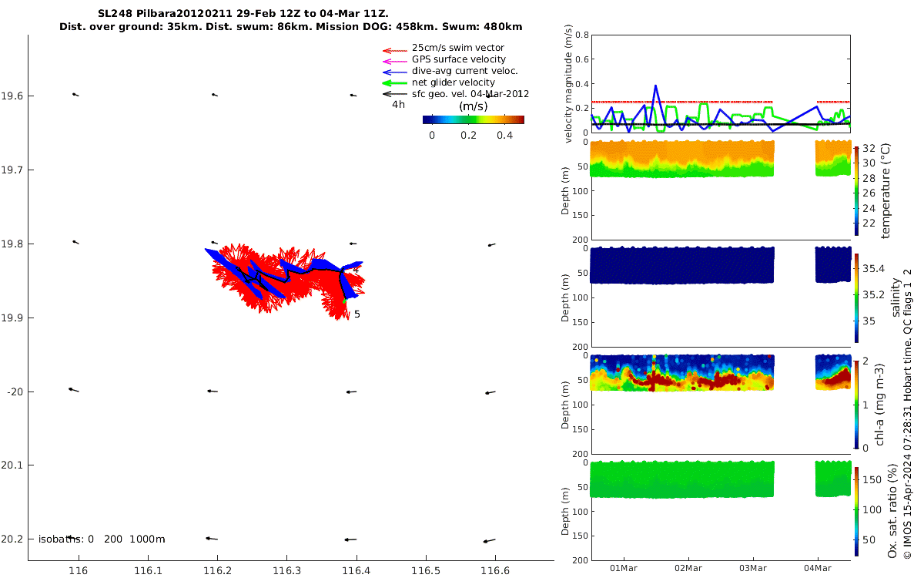Click the oxygen saturation depth section plot
Image resolution: width=924 pixels, height=578 pixels.
[x=720, y=510]
